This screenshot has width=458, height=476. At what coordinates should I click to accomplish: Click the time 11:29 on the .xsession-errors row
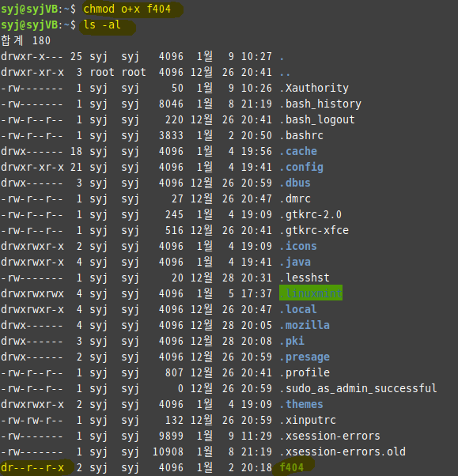tap(256, 436)
